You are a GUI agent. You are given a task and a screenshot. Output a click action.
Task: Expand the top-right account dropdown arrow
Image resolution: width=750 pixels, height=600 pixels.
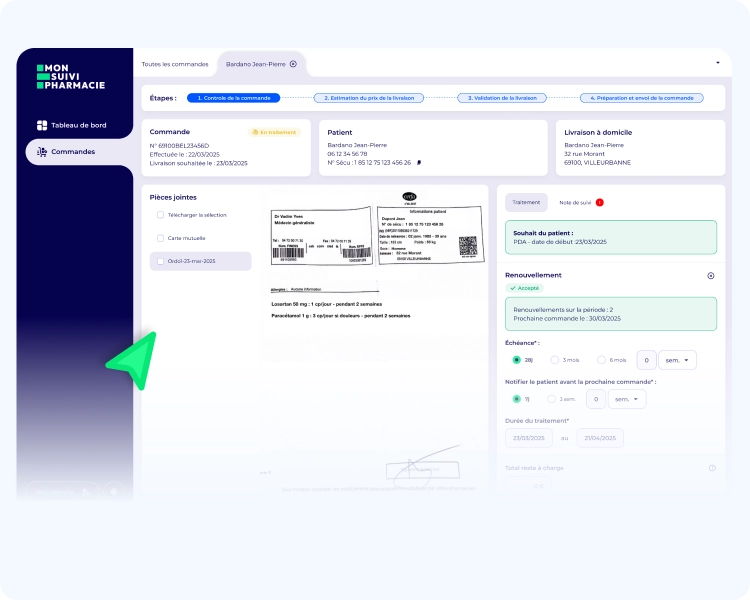718,62
